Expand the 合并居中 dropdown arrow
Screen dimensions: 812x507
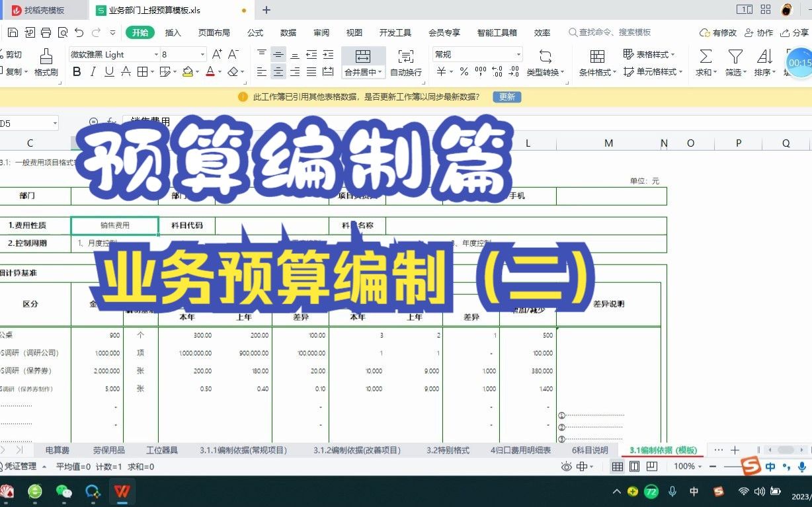click(381, 73)
